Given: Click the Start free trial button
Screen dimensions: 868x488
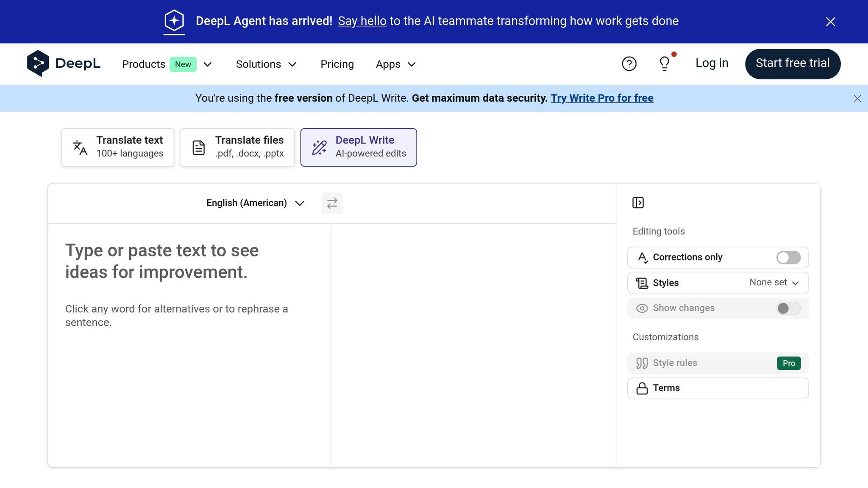Looking at the screenshot, I should click(792, 64).
